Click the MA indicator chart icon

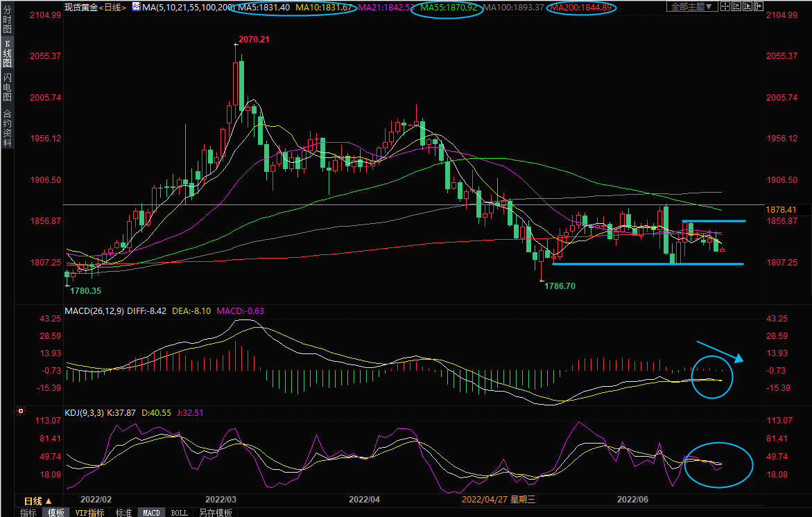(x=135, y=7)
